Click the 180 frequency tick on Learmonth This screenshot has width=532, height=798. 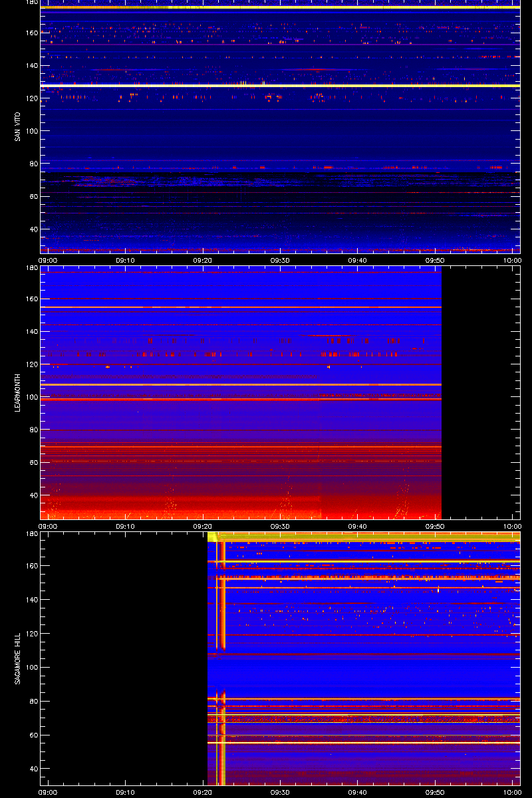pos(31,268)
